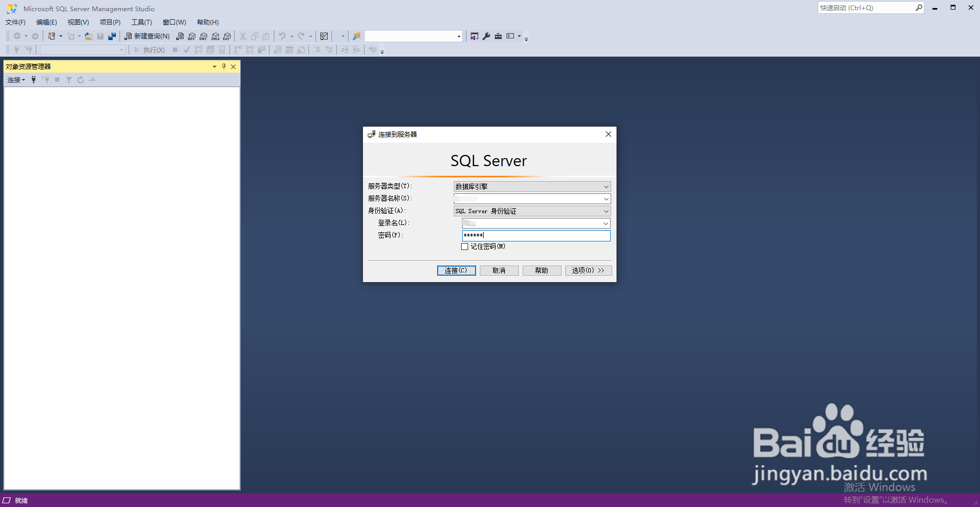
Task: Click the activity pulse icon in Object Explorer
Action: coord(92,80)
